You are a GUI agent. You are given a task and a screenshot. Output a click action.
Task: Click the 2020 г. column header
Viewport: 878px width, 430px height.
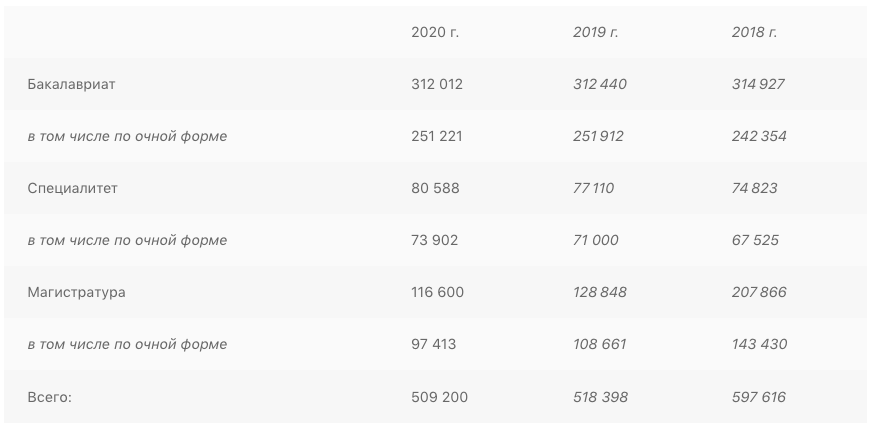pos(435,32)
